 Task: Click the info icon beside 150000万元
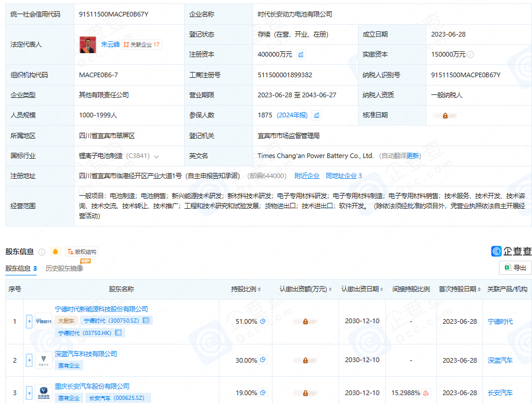pyautogui.click(x=470, y=55)
